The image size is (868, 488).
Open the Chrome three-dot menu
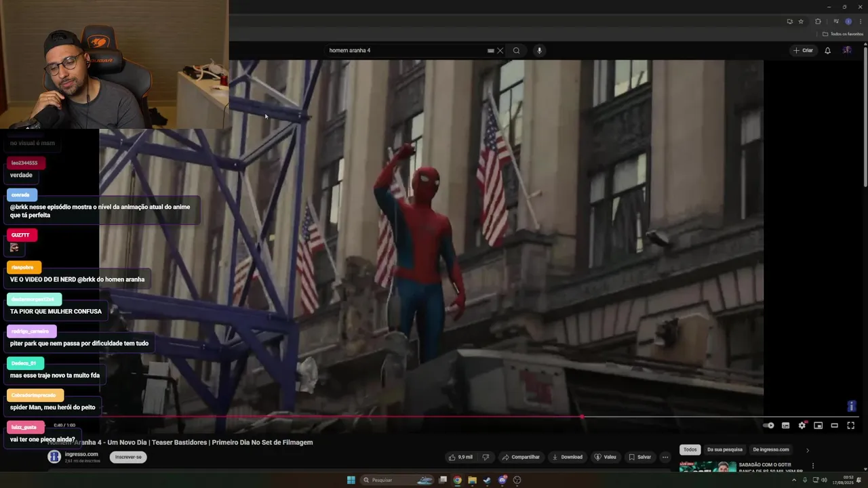tap(860, 21)
